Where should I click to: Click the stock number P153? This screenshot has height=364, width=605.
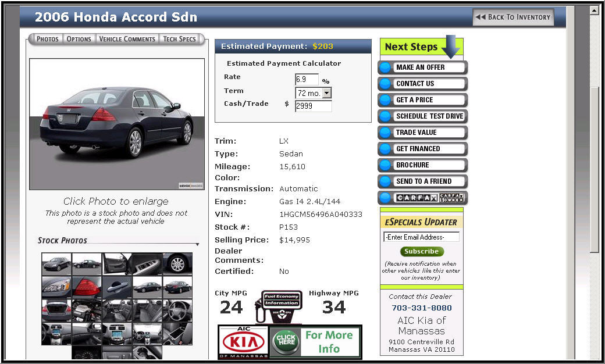coord(288,227)
